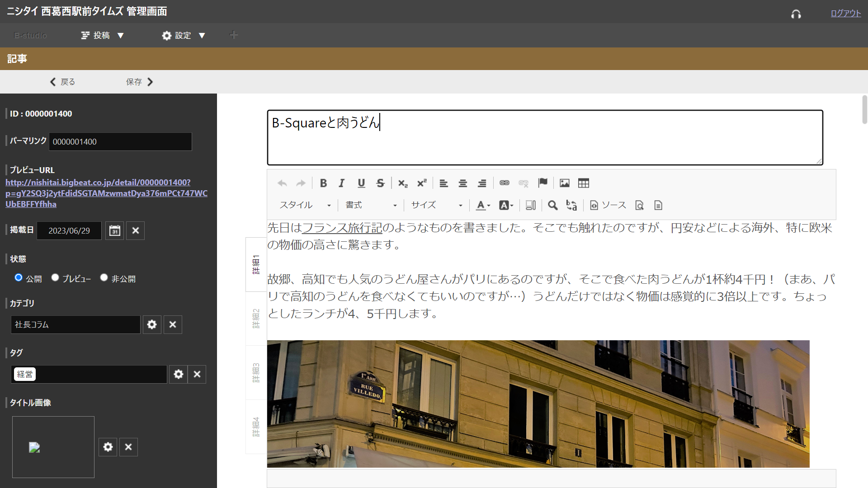
Task: Open the 投稿 menu
Action: click(x=102, y=35)
